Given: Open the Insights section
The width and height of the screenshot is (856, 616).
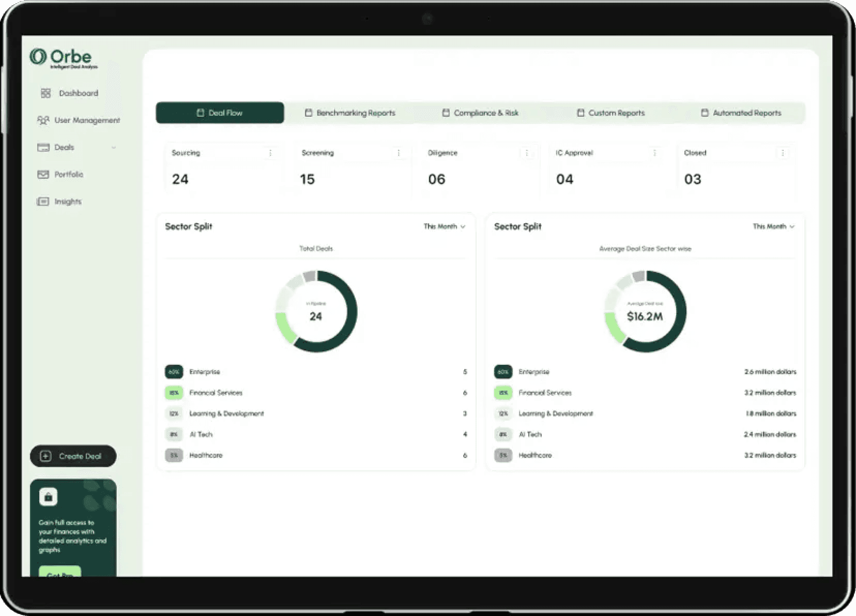Looking at the screenshot, I should pos(68,202).
